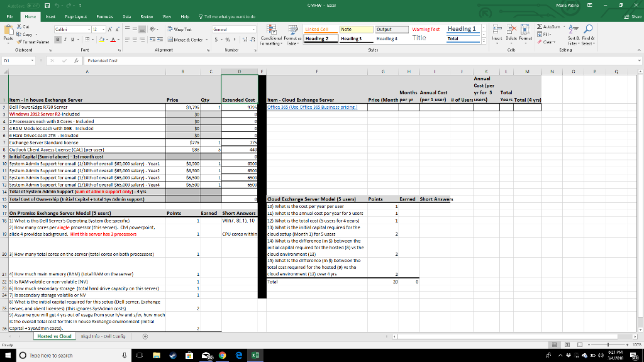The width and height of the screenshot is (644, 362).
Task: Toggle italic formatting
Action: 65,38
